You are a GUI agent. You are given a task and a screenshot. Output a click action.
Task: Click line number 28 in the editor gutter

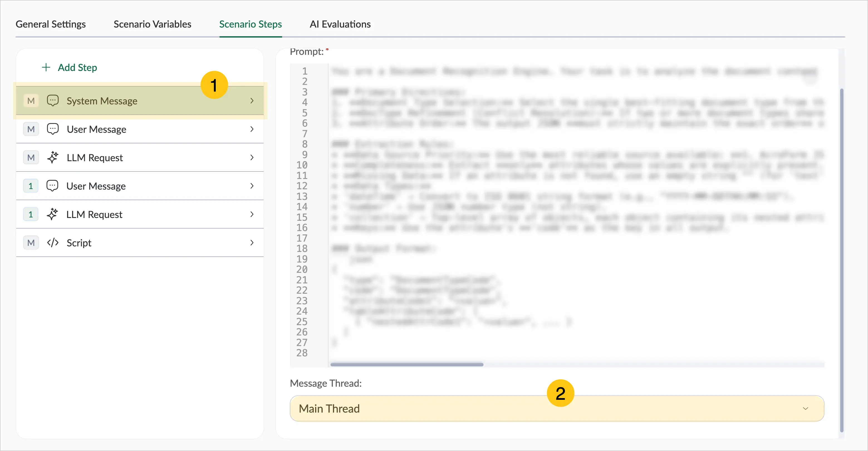302,353
